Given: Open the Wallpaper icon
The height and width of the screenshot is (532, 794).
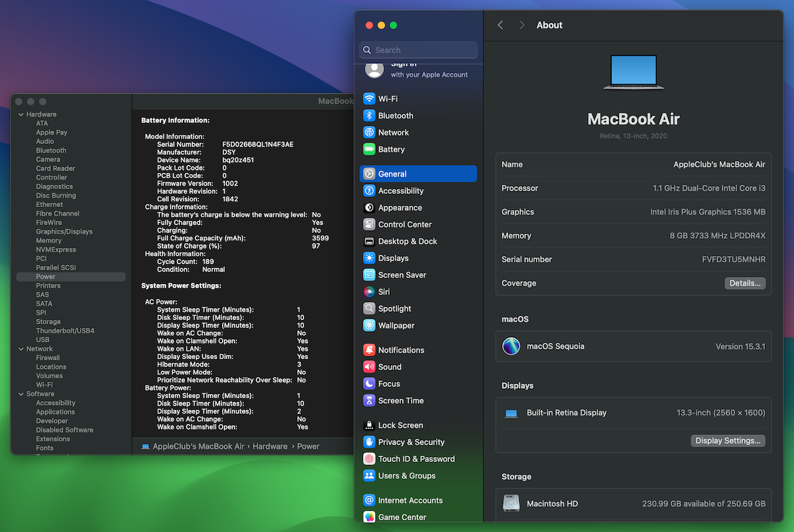Looking at the screenshot, I should tap(369, 325).
